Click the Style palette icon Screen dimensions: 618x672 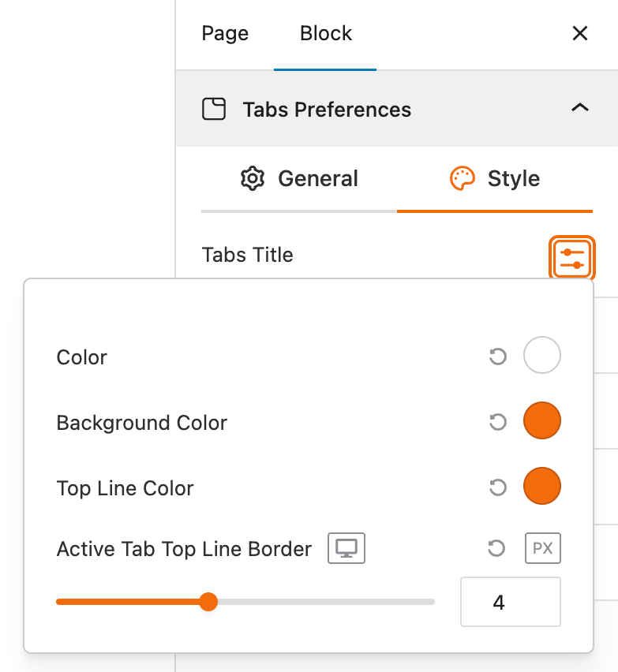coord(462,178)
